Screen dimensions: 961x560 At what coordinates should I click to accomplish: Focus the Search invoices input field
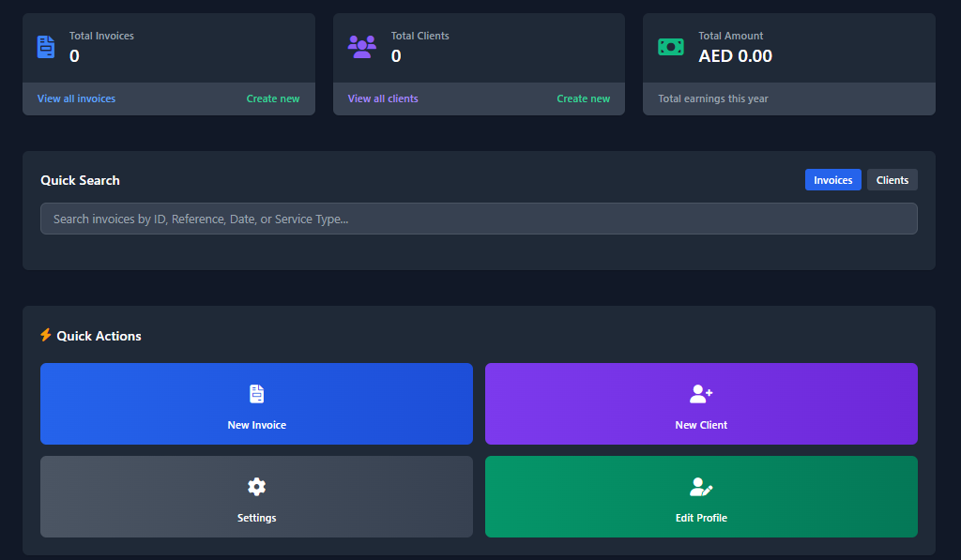pyautogui.click(x=479, y=219)
